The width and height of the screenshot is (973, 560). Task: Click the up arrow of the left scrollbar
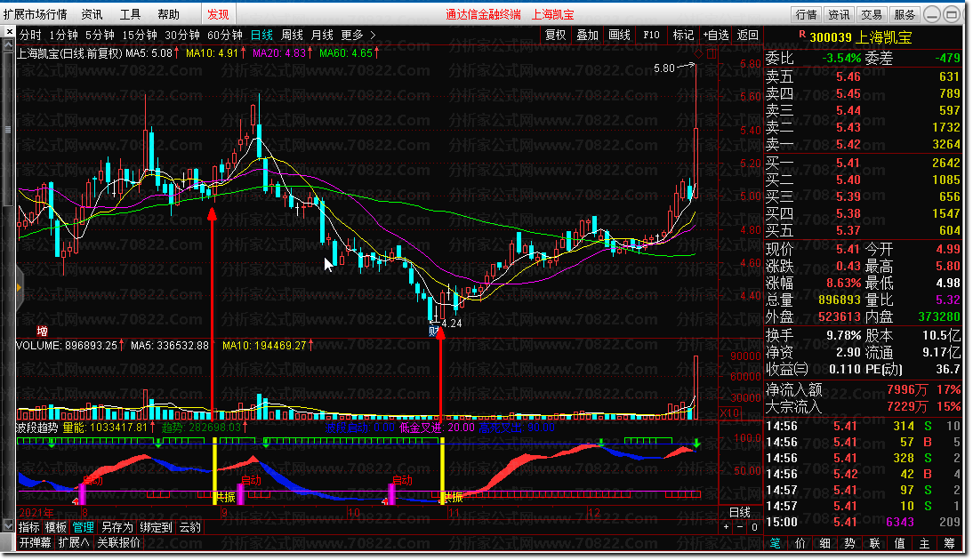coord(8,45)
